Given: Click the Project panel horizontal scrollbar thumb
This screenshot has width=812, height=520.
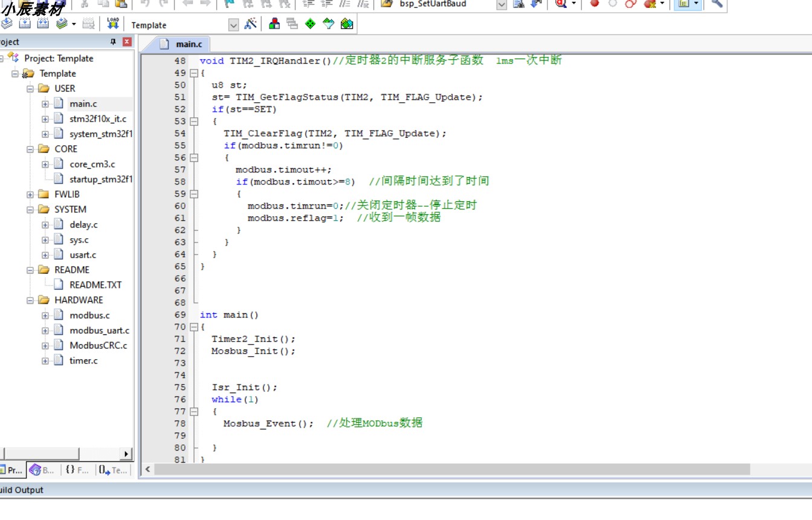Looking at the screenshot, I should (x=42, y=454).
